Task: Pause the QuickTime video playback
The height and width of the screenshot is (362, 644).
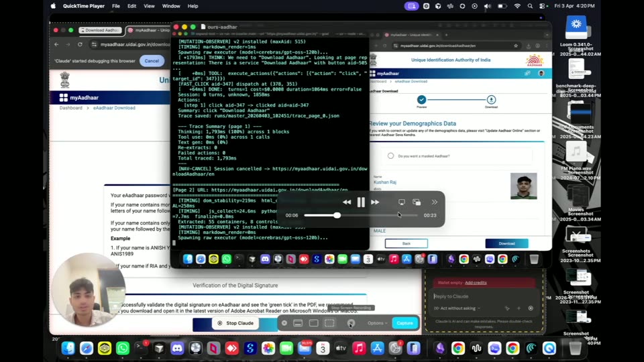Action: pos(361,202)
